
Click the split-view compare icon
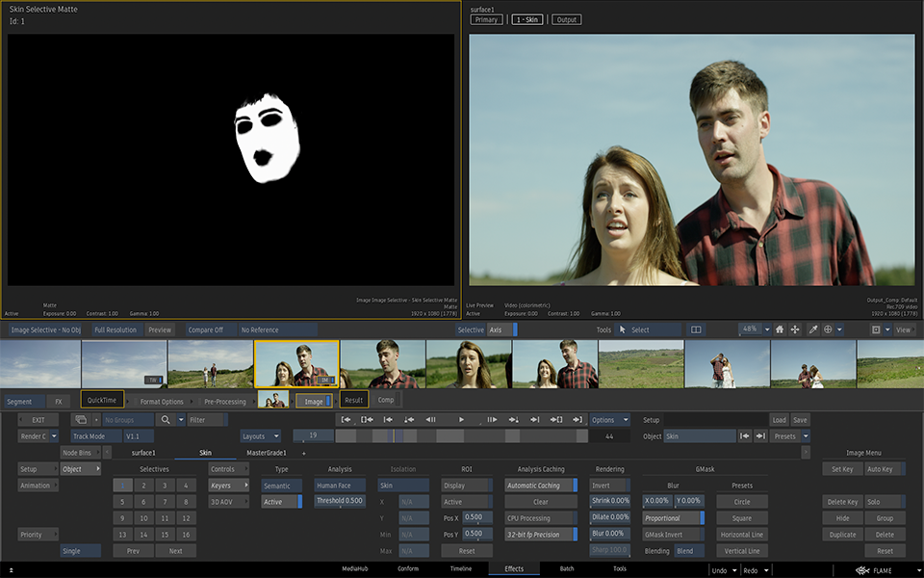[696, 329]
